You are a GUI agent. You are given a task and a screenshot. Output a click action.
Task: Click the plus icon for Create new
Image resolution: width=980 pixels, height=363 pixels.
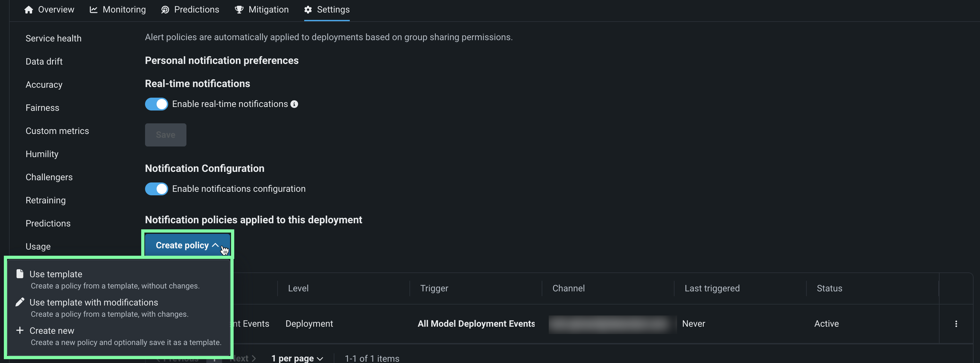[x=20, y=330]
